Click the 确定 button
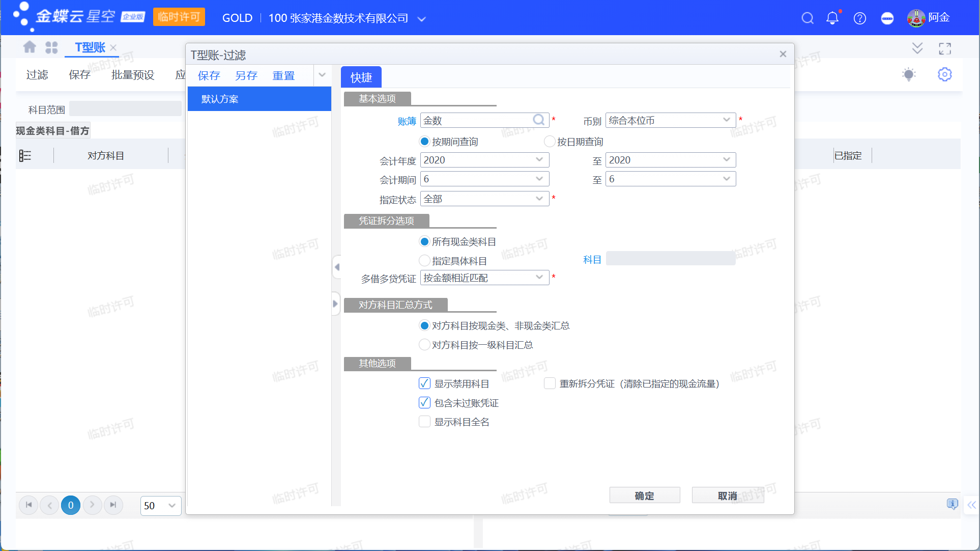980x551 pixels. point(644,495)
